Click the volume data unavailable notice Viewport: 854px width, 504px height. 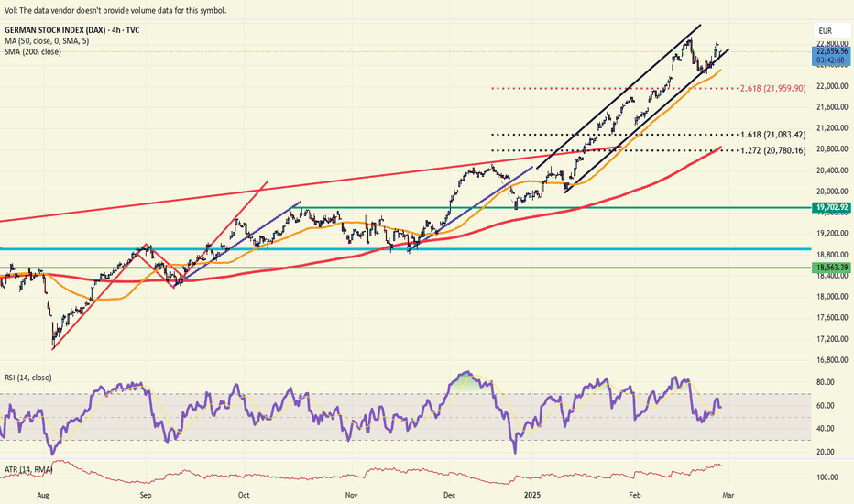click(115, 10)
